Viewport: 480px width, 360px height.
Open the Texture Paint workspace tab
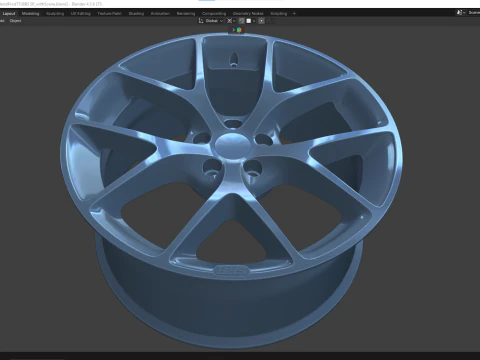[109, 14]
